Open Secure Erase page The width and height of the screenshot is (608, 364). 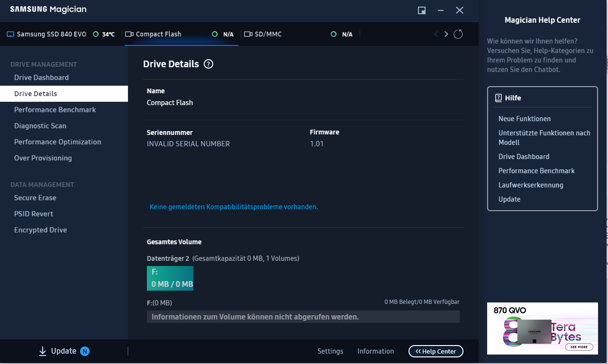35,198
